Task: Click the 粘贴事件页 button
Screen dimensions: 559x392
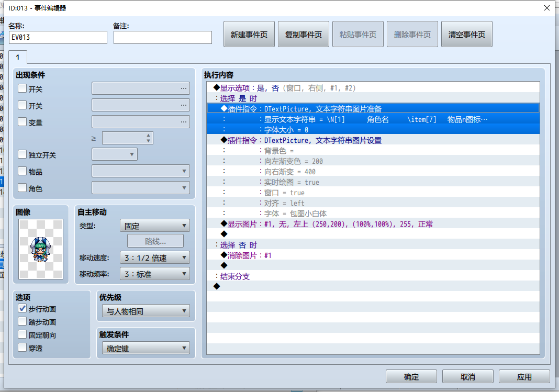Action: (x=358, y=34)
